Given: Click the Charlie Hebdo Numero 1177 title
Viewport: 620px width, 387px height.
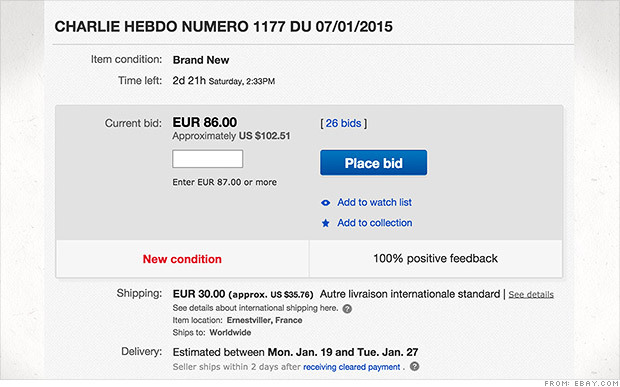Looking at the screenshot, I should (223, 27).
